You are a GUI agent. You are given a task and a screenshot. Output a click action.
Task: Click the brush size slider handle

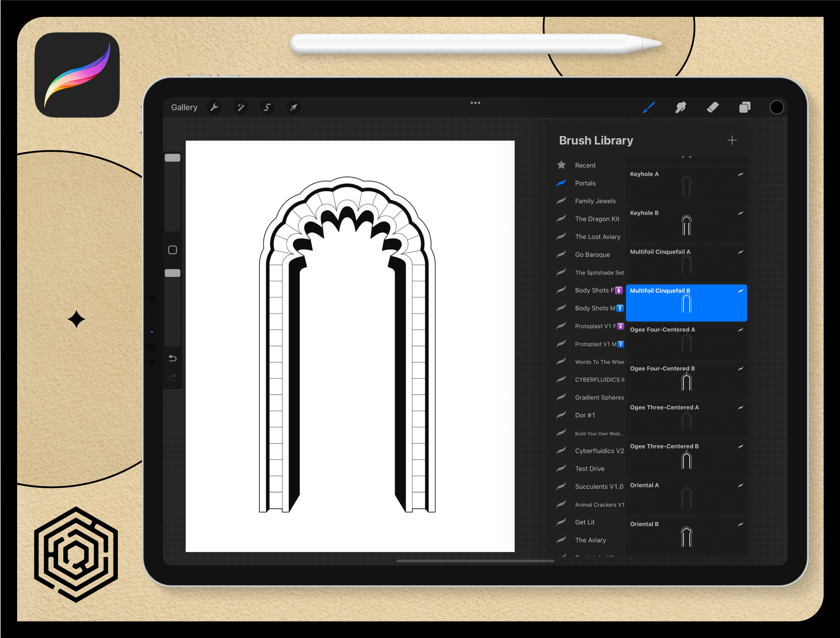click(173, 158)
